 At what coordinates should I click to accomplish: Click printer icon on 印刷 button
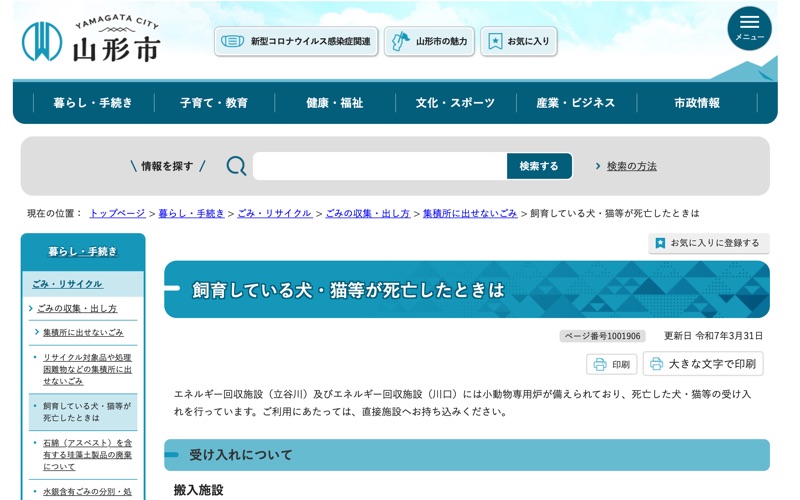[600, 364]
